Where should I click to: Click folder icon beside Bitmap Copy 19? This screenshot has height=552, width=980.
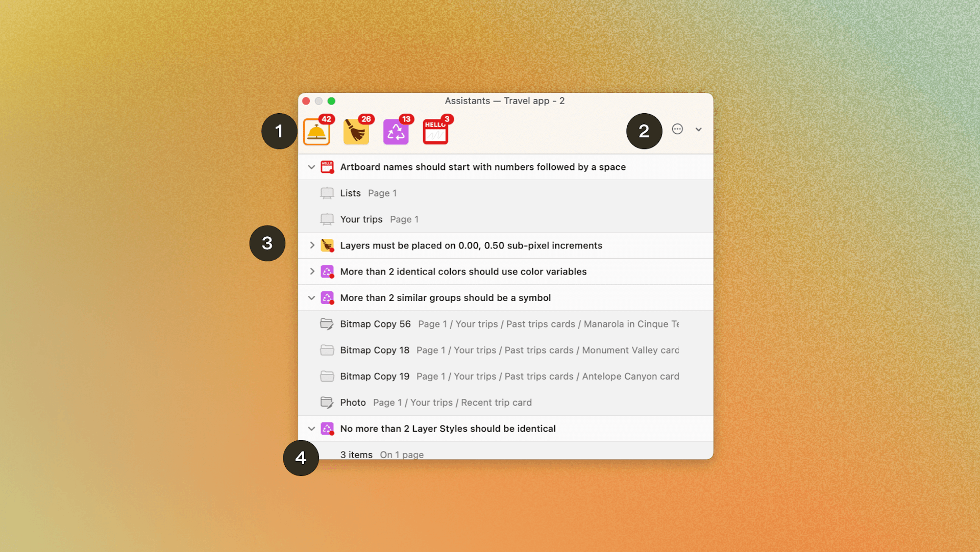pyautogui.click(x=327, y=377)
